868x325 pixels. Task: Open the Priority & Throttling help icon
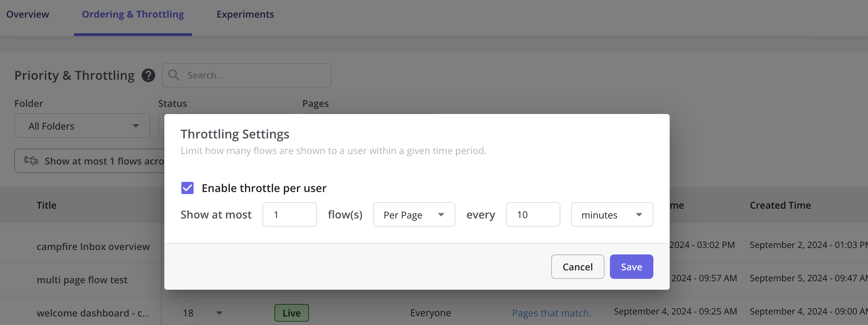pyautogui.click(x=148, y=75)
